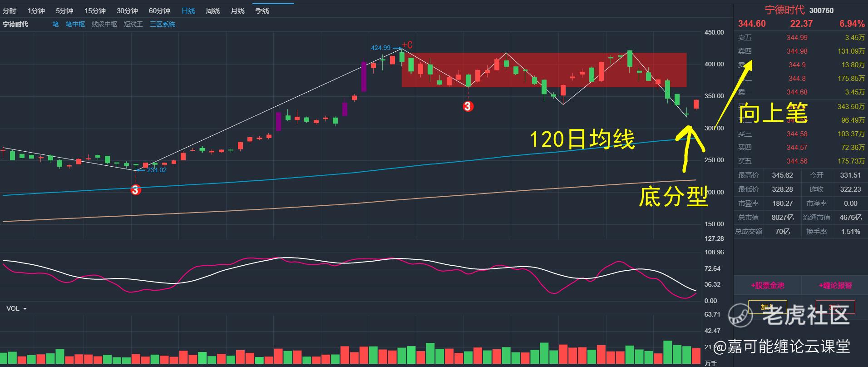This screenshot has height=367, width=868.
Task: Click the bid volume 96.49万
Action: pos(853,120)
